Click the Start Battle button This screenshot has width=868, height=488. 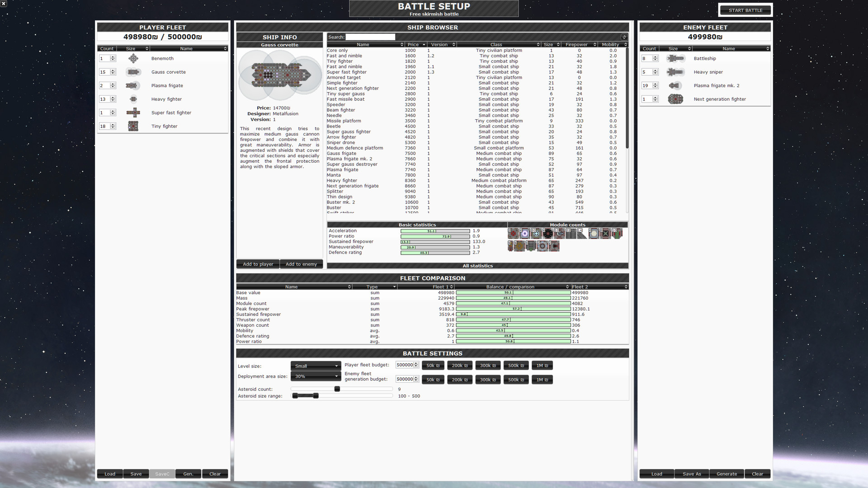click(745, 9)
